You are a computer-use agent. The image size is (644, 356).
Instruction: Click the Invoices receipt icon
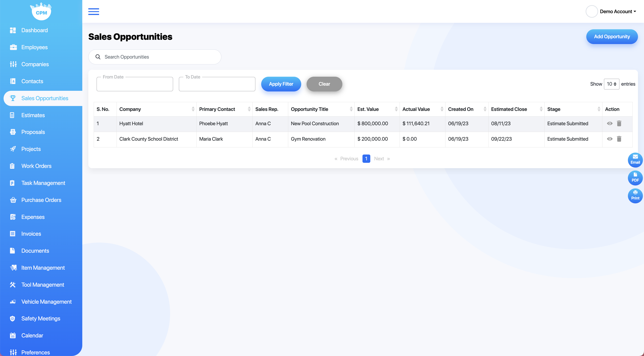(13, 234)
